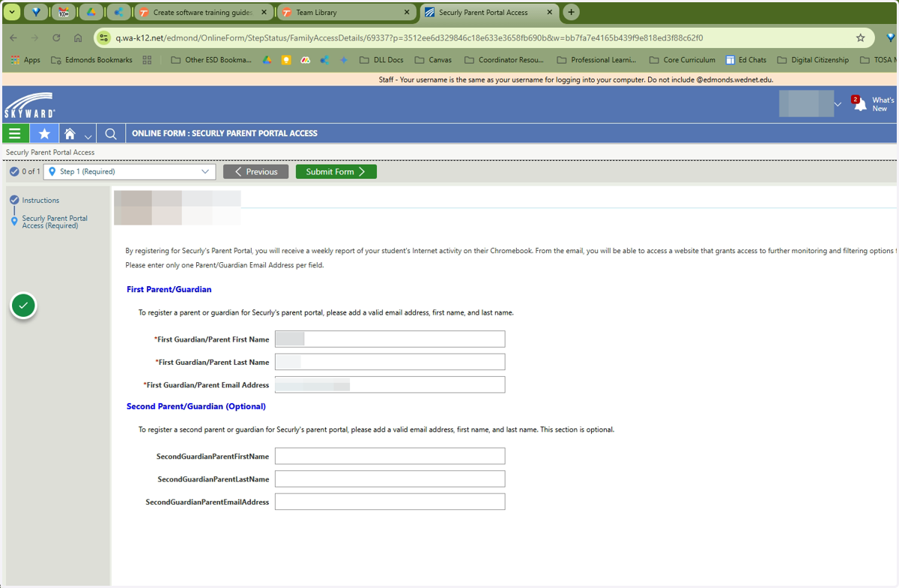
Task: Open the DLL Docs bookmark folder
Action: (381, 60)
